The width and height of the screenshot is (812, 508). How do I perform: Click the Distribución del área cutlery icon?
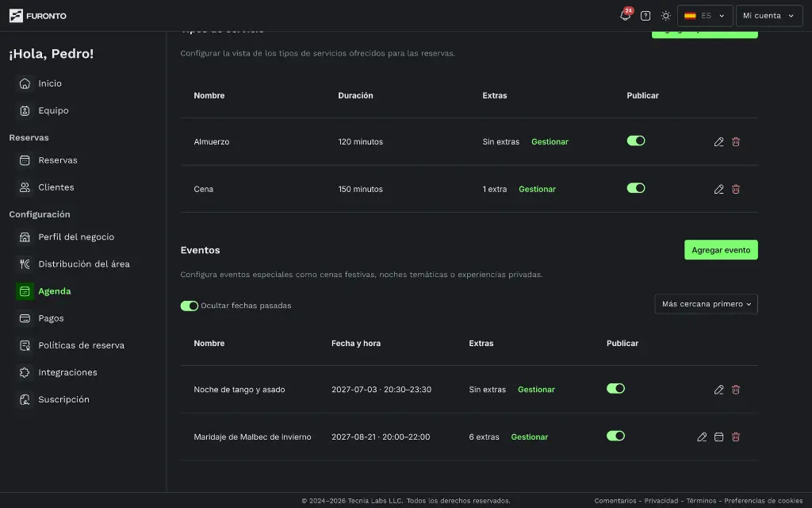(x=25, y=264)
